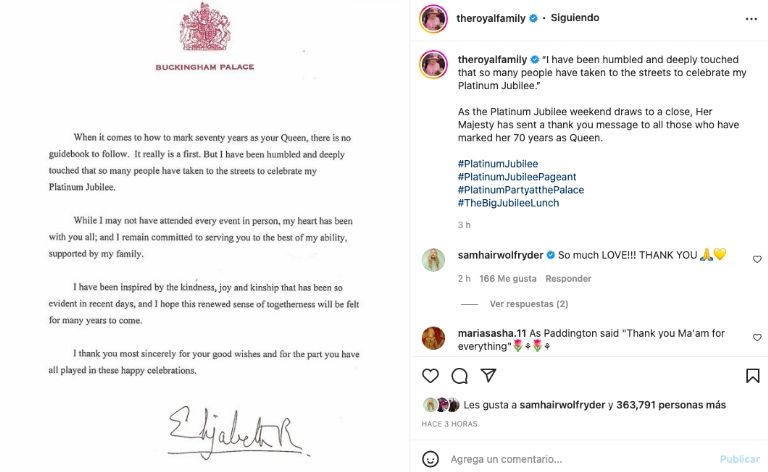Reply to samhairwolfryder with "Responder"
The image size is (768, 472).
tap(568, 279)
